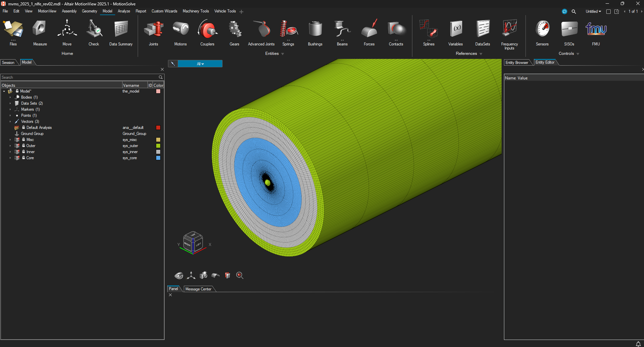Open the Untitled page dropdown
Viewport: 644px width, 347px height.
pos(593,11)
